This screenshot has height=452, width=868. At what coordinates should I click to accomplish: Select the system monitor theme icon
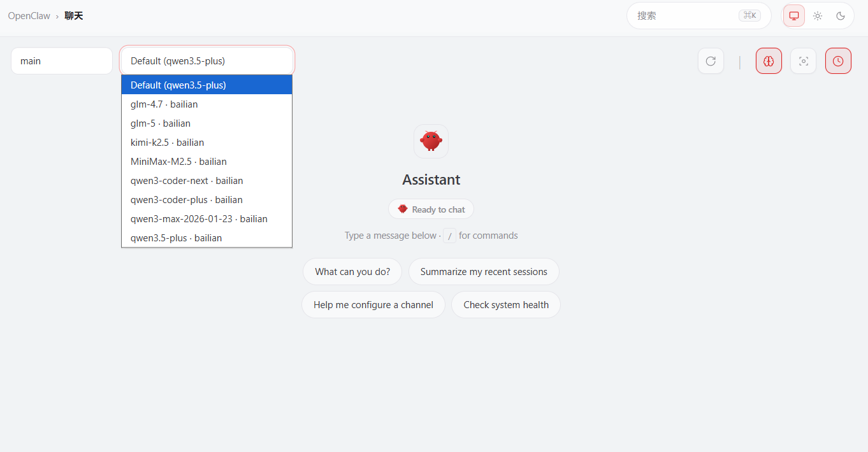(794, 16)
